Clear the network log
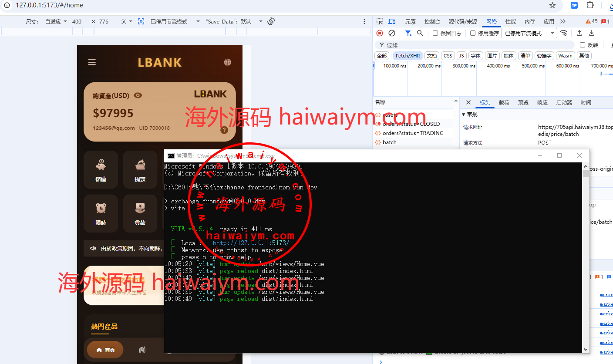613x364 pixels. pyautogui.click(x=392, y=33)
